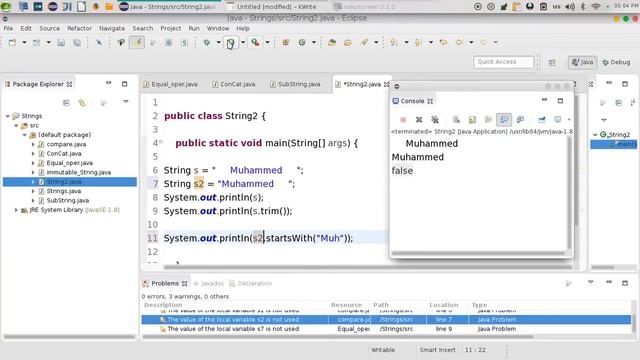Image resolution: width=640 pixels, height=360 pixels.
Task: Click the Previous Annotation toolbar icon
Action: coord(418,42)
